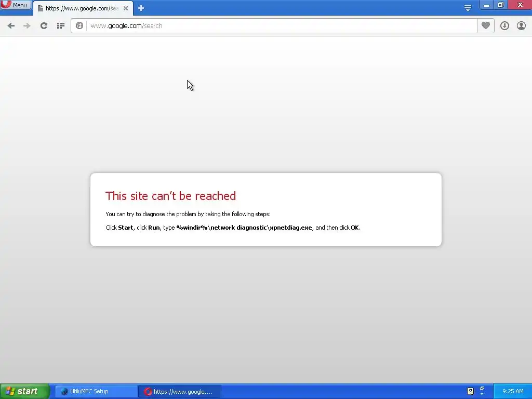Open the user account icon
The image size is (532, 399).
pyautogui.click(x=521, y=26)
